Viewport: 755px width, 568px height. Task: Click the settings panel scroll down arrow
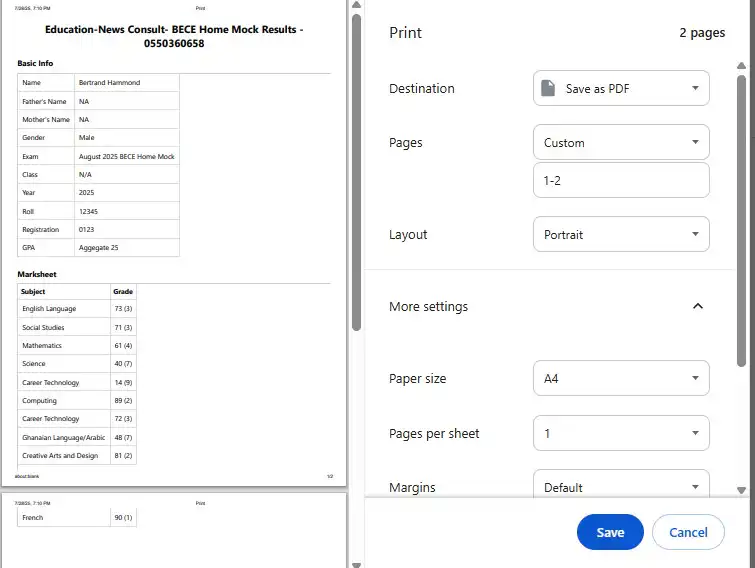click(x=741, y=490)
